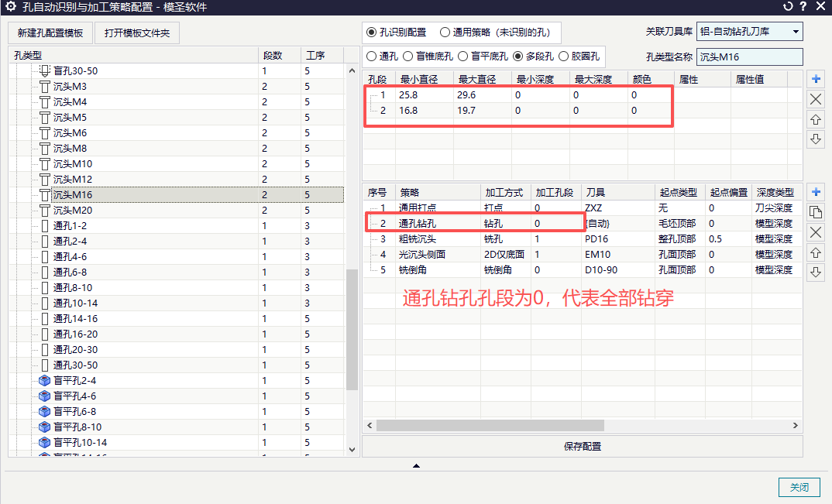
Task: Click blue cube icon of 盲平孔10-14
Action: coord(45,443)
